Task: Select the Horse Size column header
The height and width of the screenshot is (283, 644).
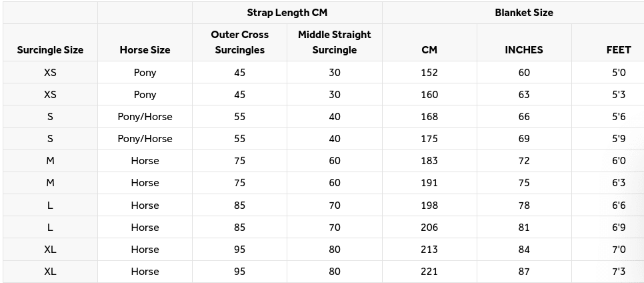Action: tap(145, 50)
